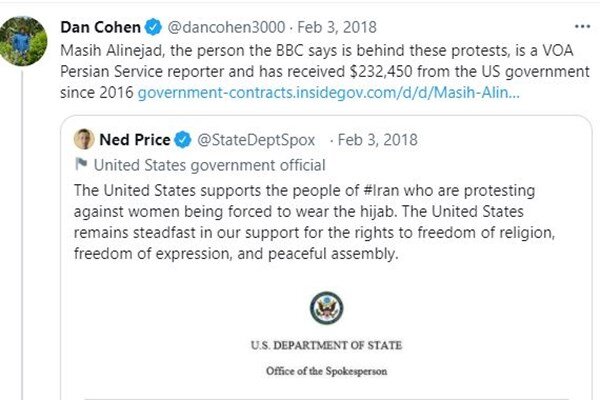Click Ned Price's blue verified badge
Screen dimensions: 600x400
pos(183,139)
